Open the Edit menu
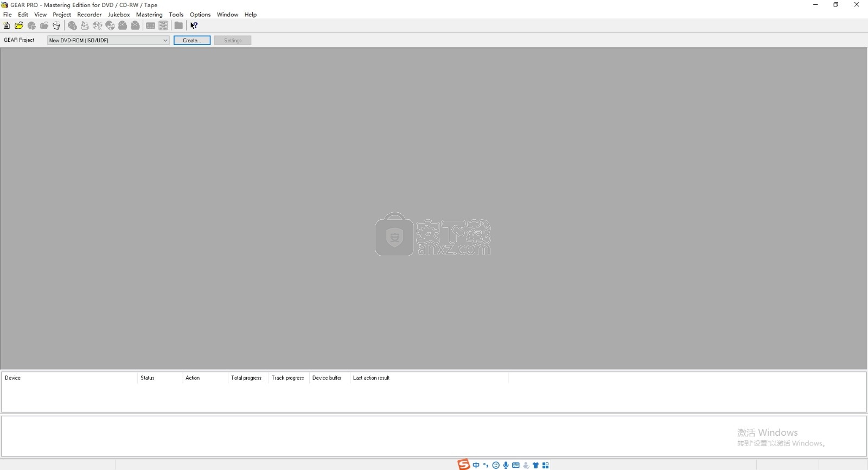This screenshot has width=868, height=470. 23,15
